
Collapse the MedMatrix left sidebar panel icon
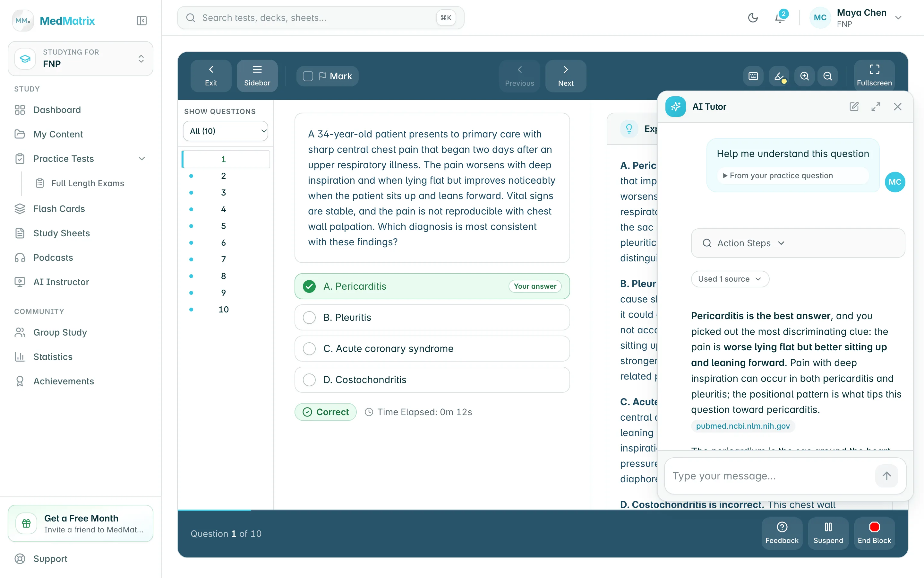coord(142,21)
